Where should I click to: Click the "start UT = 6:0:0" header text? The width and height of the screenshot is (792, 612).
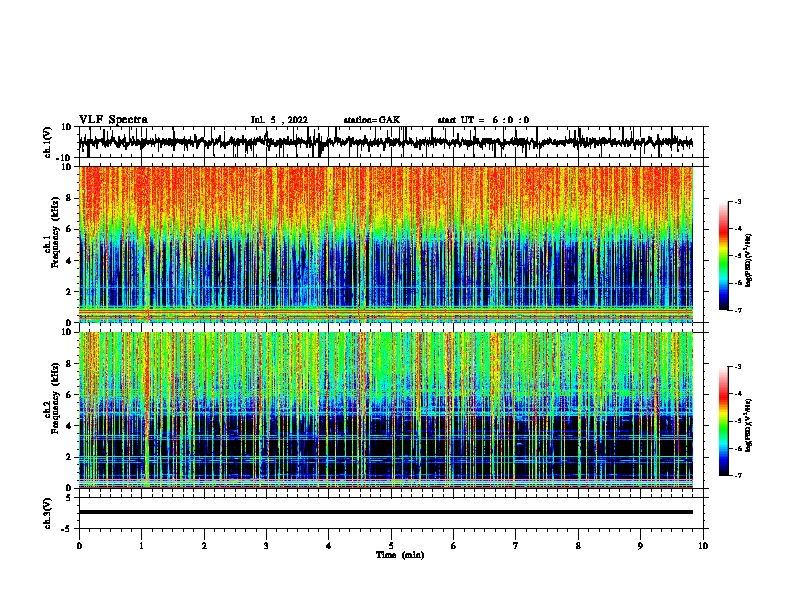coord(483,120)
